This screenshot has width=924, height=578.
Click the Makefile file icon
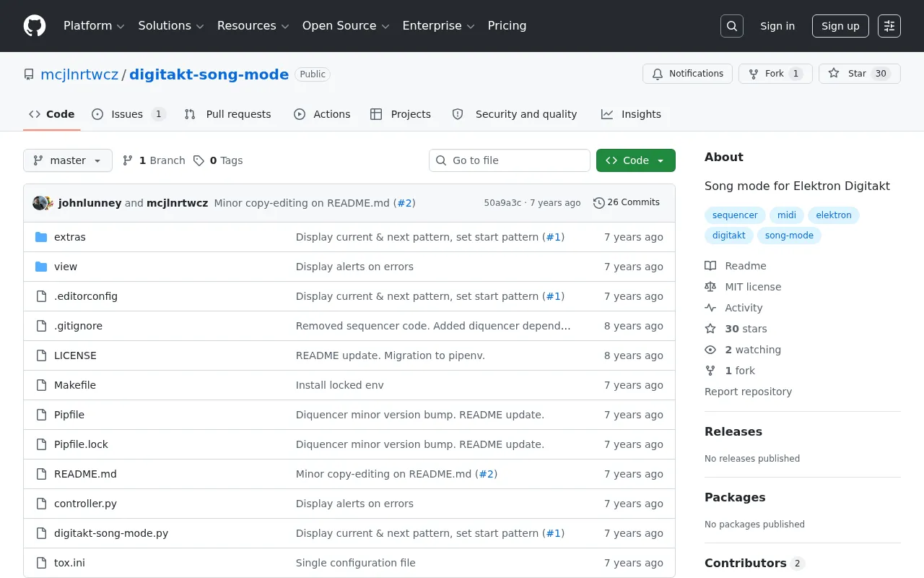pos(41,385)
